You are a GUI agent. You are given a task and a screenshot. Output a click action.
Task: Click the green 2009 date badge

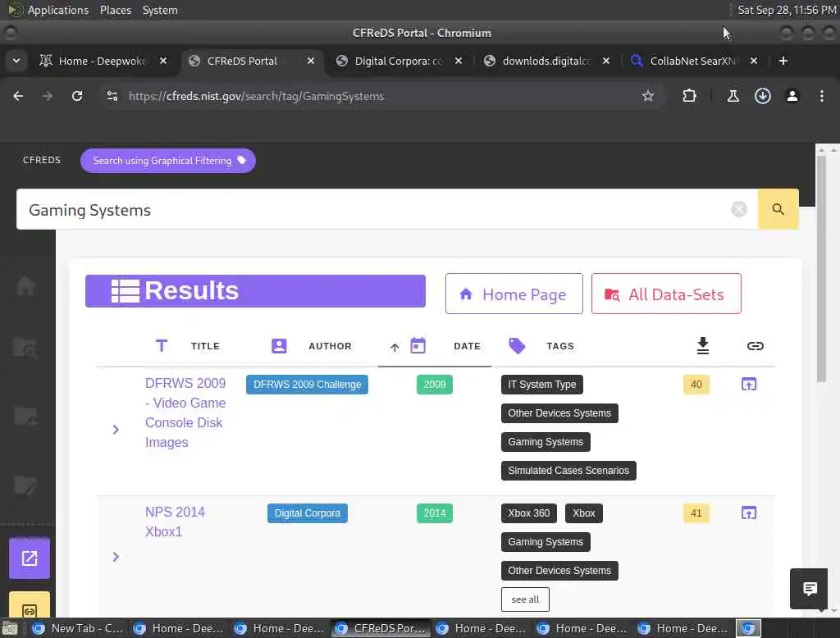435,385
